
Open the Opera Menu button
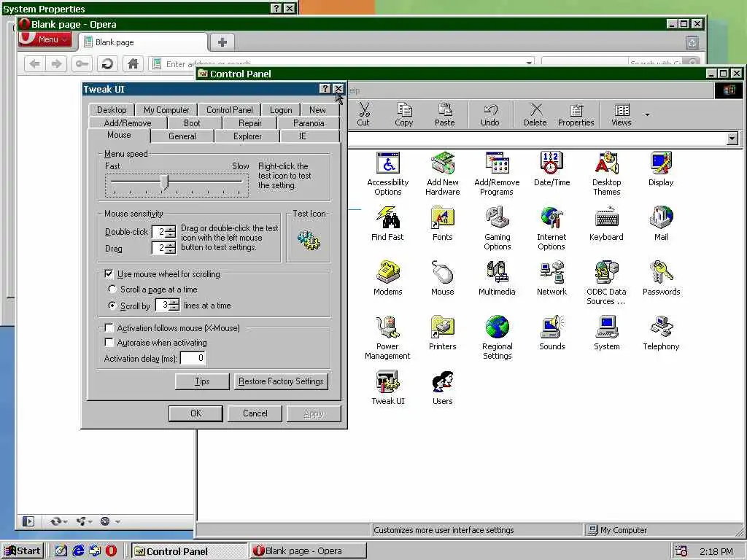pos(45,39)
